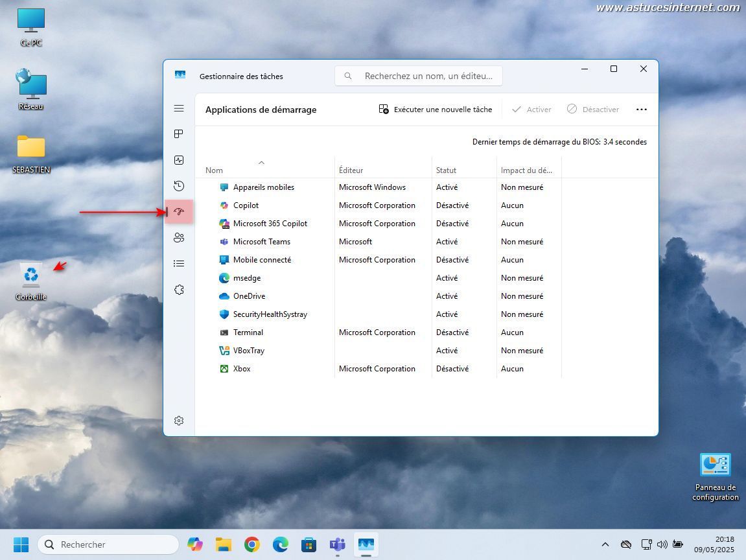Click Activé status in msedge row
746x560 pixels.
(x=447, y=278)
